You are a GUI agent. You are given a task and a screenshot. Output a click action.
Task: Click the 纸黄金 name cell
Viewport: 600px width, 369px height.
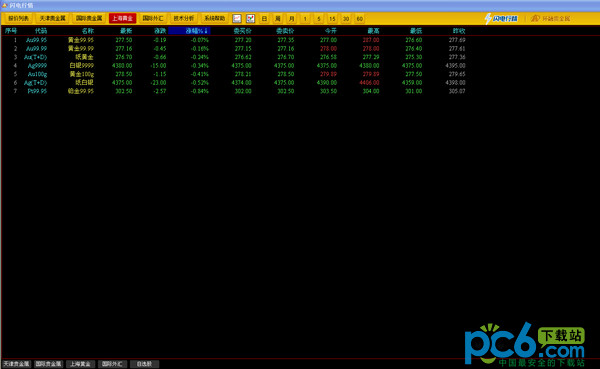(84, 57)
